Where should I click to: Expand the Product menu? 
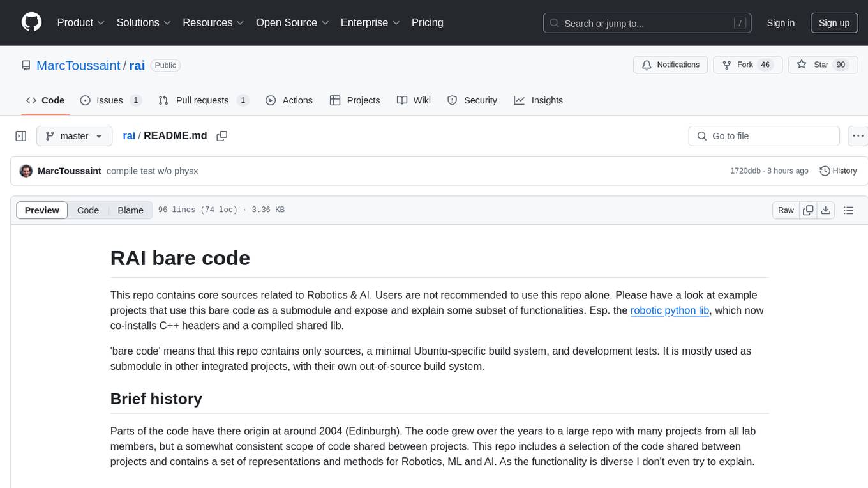[81, 22]
